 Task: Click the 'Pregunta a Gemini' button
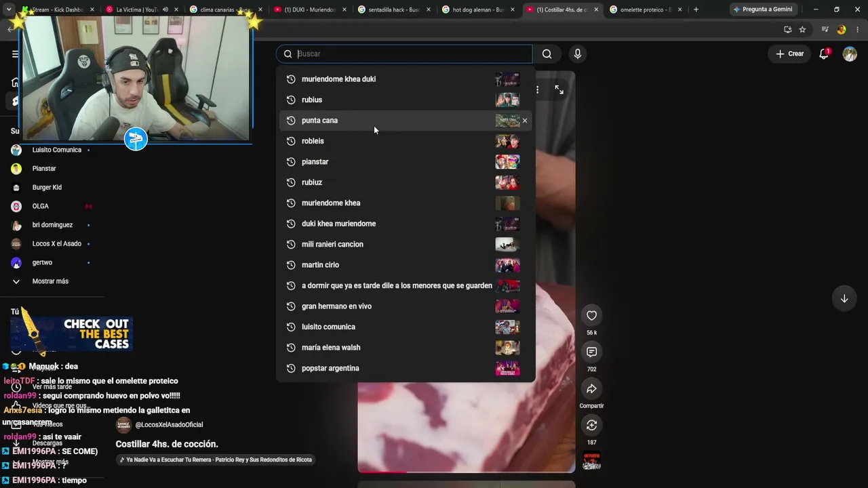tap(762, 9)
